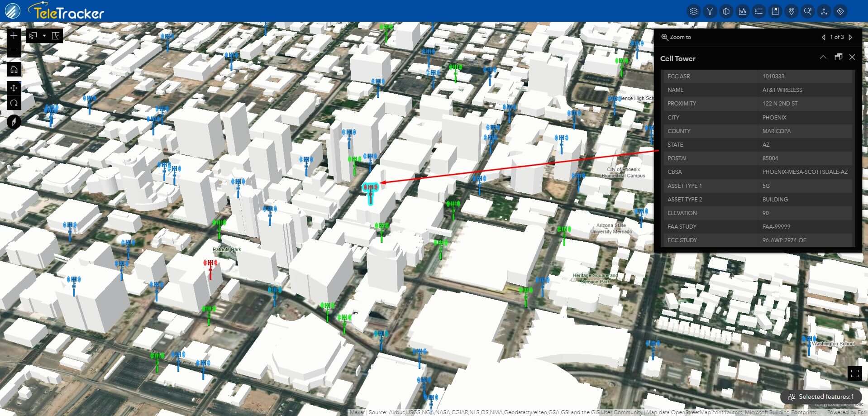This screenshot has width=868, height=416.
Task: Dock the Cell Tower popup
Action: 838,57
